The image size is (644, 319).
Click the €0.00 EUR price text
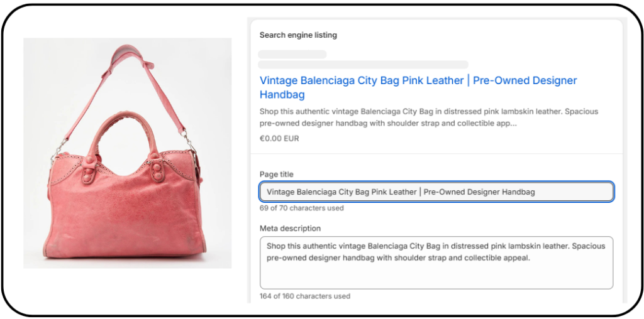pyautogui.click(x=279, y=139)
